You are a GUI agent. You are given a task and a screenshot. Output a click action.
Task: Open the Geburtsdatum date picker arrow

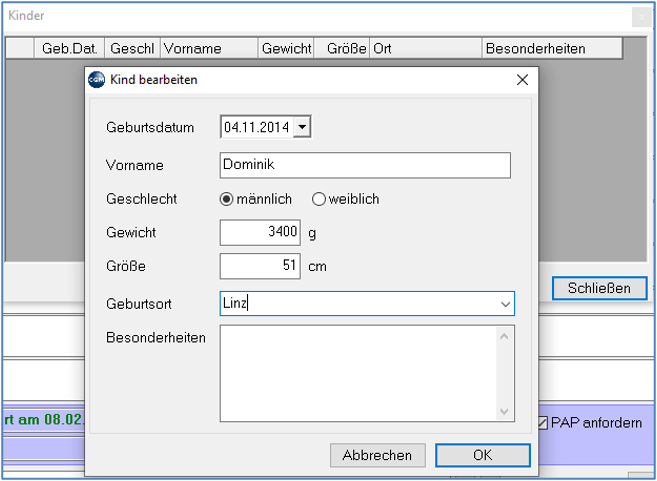point(302,127)
